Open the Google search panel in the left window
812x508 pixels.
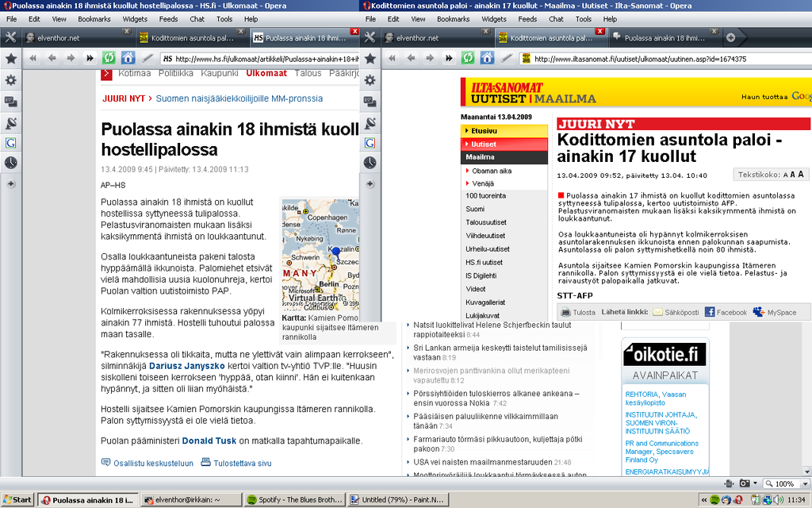tap(11, 143)
